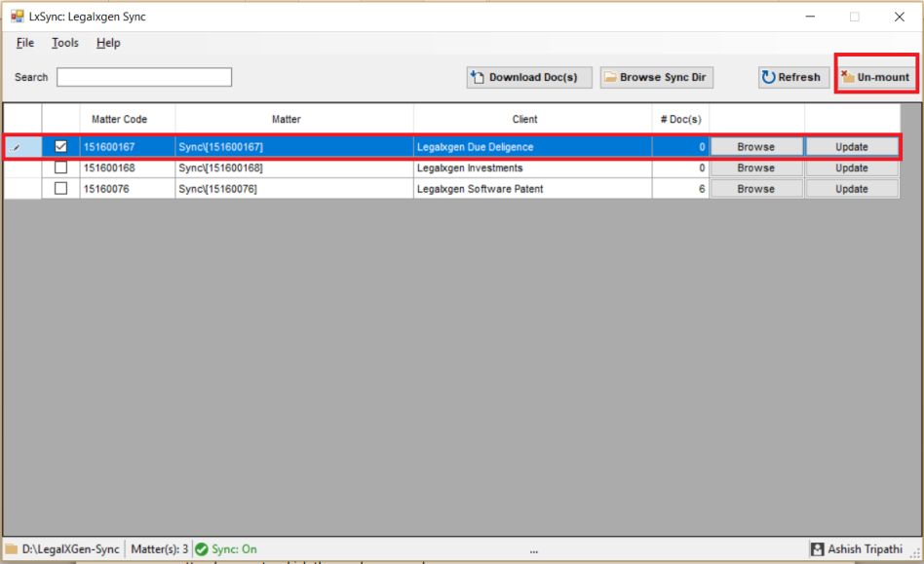Click Browse for Legalxgen Investments row
The height and width of the screenshot is (564, 924).
click(x=755, y=168)
